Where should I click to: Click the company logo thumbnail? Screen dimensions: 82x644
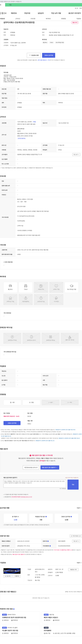(12, 571)
